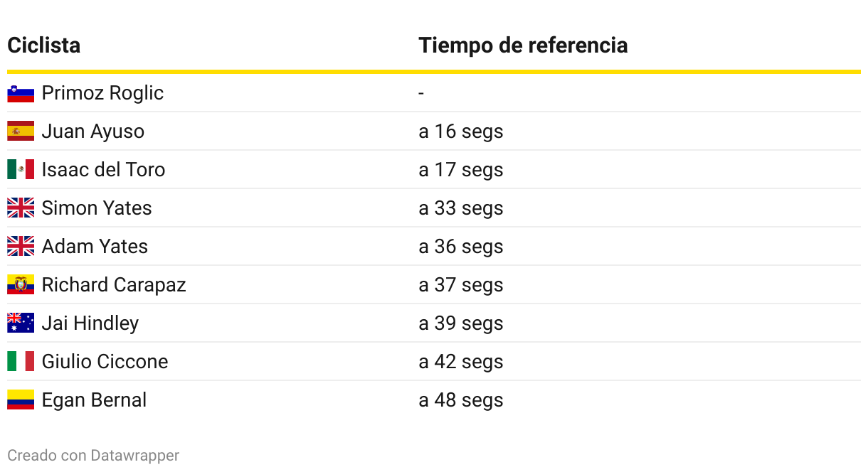Click the 'a 36 segs' time cell

[x=460, y=247]
